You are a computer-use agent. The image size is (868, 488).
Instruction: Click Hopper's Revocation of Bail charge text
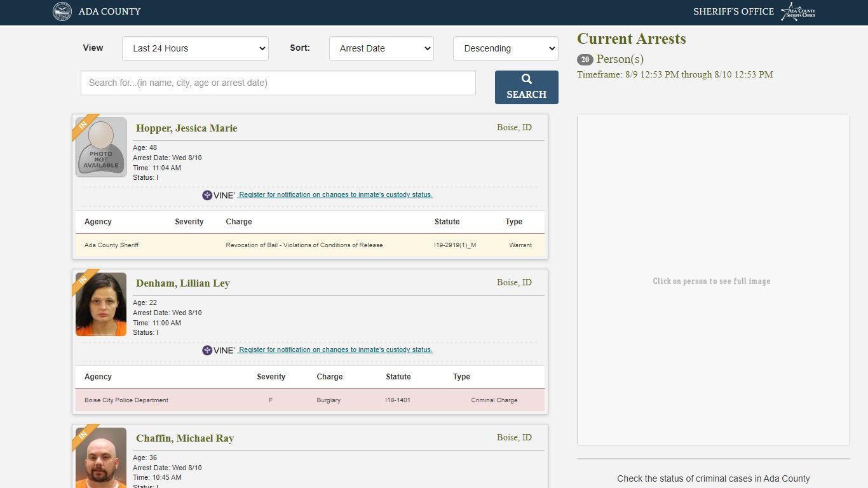[x=304, y=245]
